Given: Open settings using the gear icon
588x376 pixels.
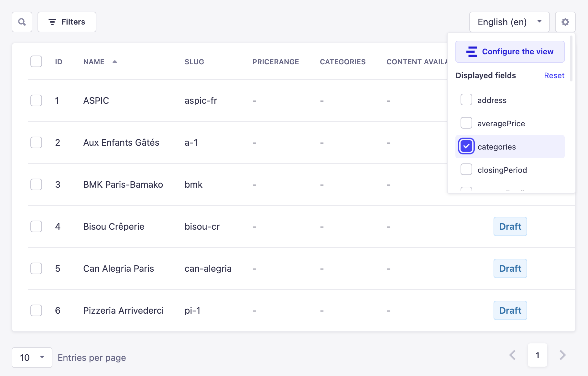Looking at the screenshot, I should coord(565,22).
